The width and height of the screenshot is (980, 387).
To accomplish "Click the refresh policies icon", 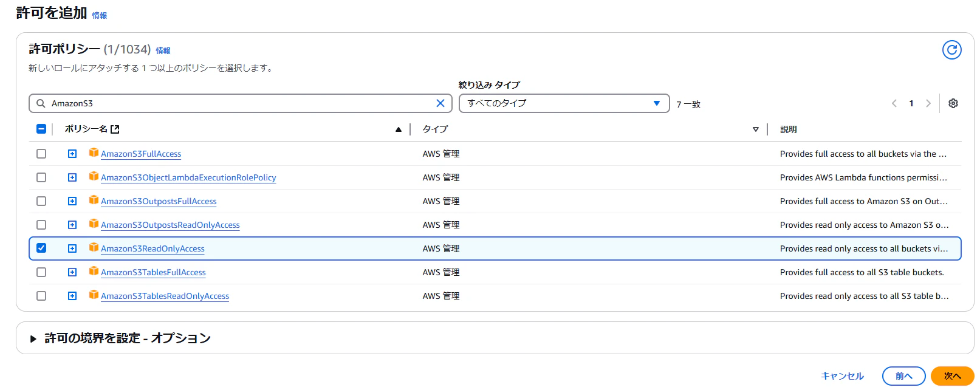I will tap(951, 50).
